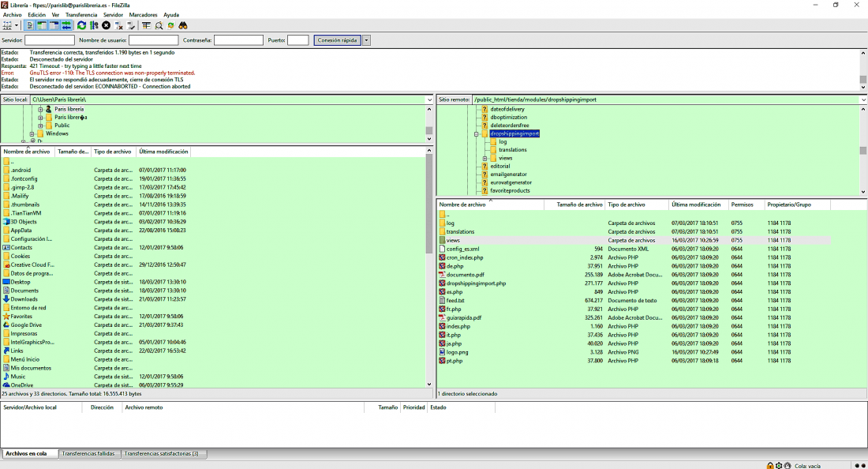The image size is (868, 469).
Task: Open the Transferencia menu
Action: (81, 15)
